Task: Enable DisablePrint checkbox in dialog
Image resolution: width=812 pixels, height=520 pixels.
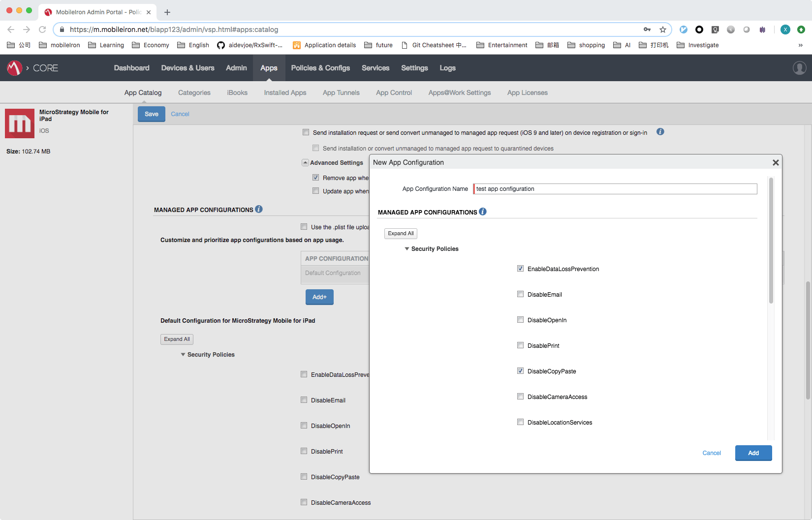Action: pyautogui.click(x=520, y=345)
